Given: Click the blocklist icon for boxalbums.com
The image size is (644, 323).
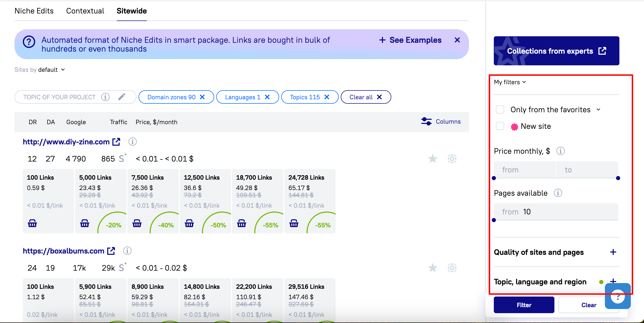Looking at the screenshot, I should point(452,268).
